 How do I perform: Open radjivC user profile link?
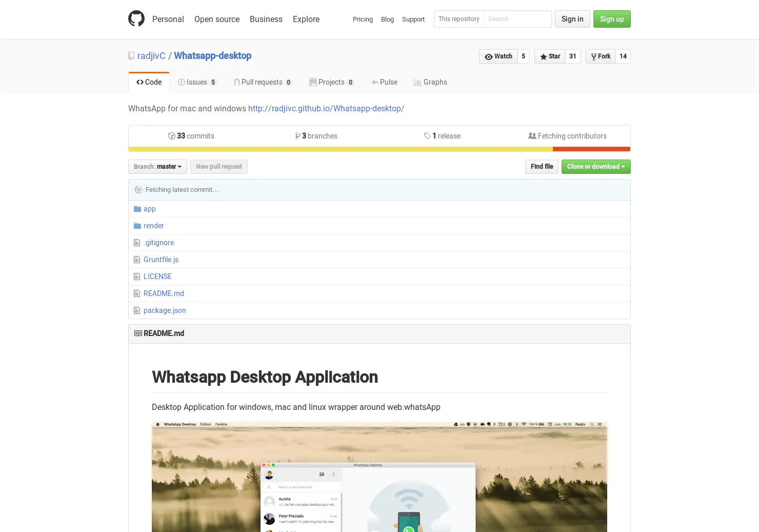pos(151,56)
